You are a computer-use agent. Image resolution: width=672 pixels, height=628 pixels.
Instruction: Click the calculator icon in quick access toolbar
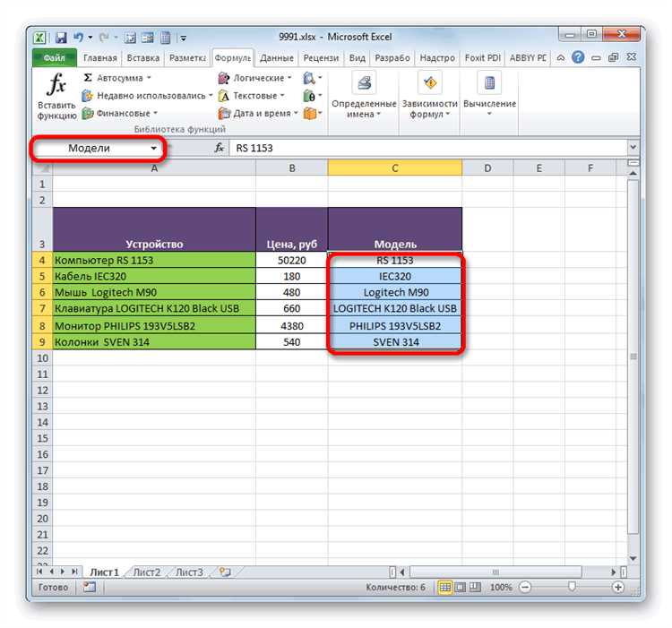(166, 38)
